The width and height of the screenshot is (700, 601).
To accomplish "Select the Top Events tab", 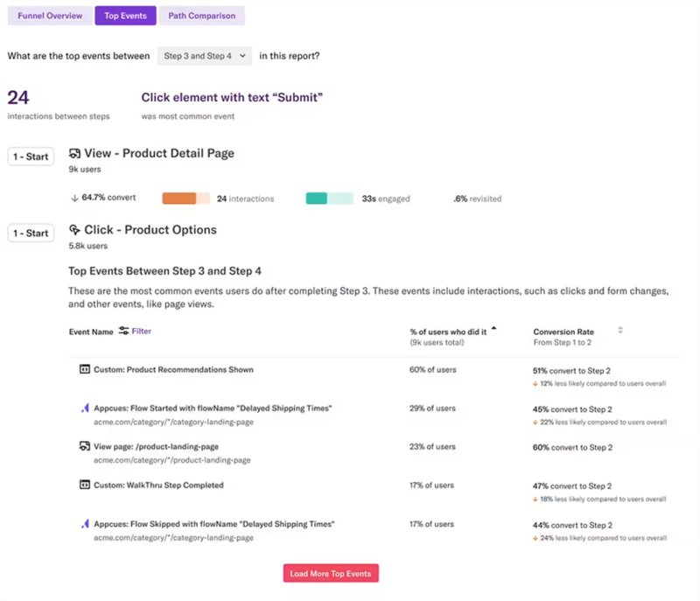I will [125, 16].
